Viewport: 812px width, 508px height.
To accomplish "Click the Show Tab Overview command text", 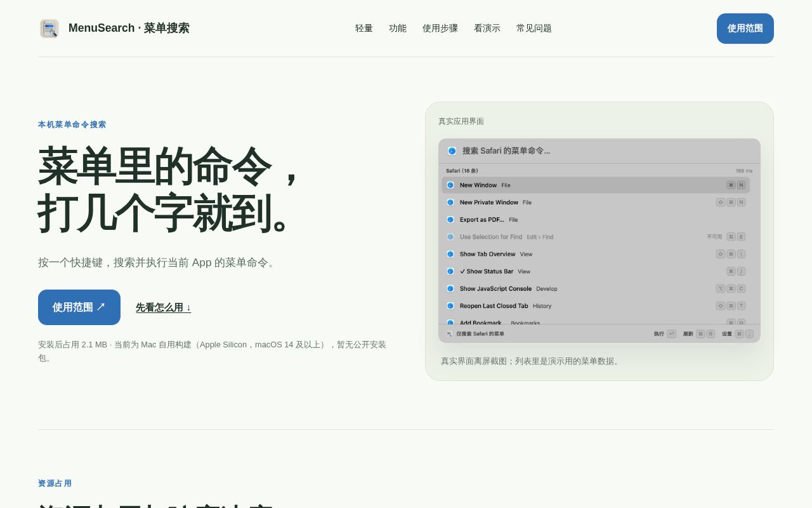I will tap(488, 254).
